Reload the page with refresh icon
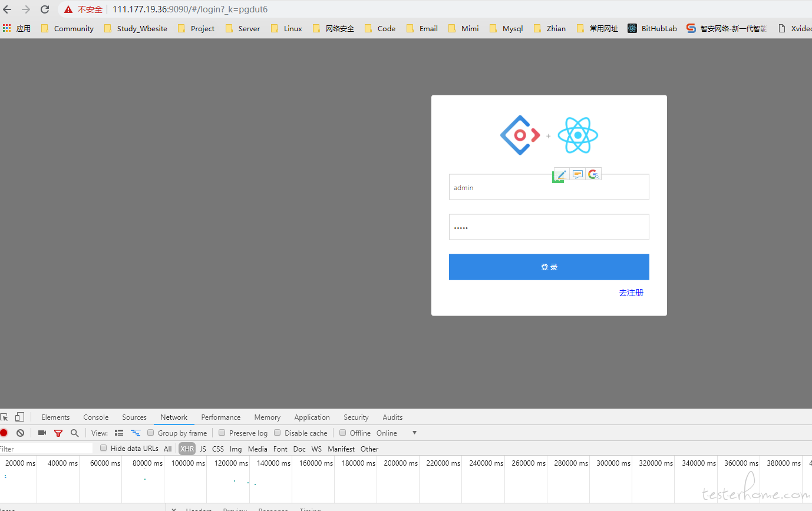The image size is (812, 511). 45,9
